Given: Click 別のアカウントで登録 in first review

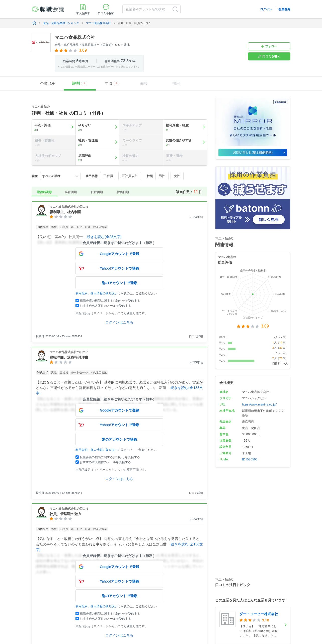Looking at the screenshot, I should click(119, 283).
